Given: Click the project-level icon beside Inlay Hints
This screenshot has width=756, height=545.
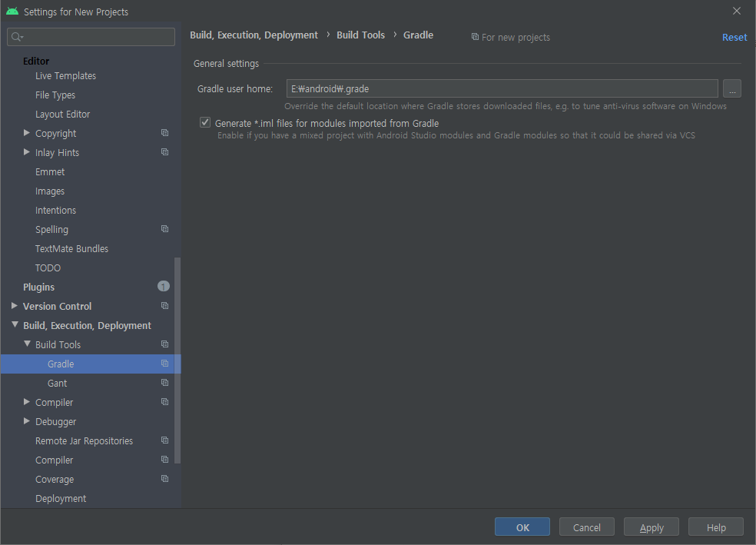Looking at the screenshot, I should 165,152.
